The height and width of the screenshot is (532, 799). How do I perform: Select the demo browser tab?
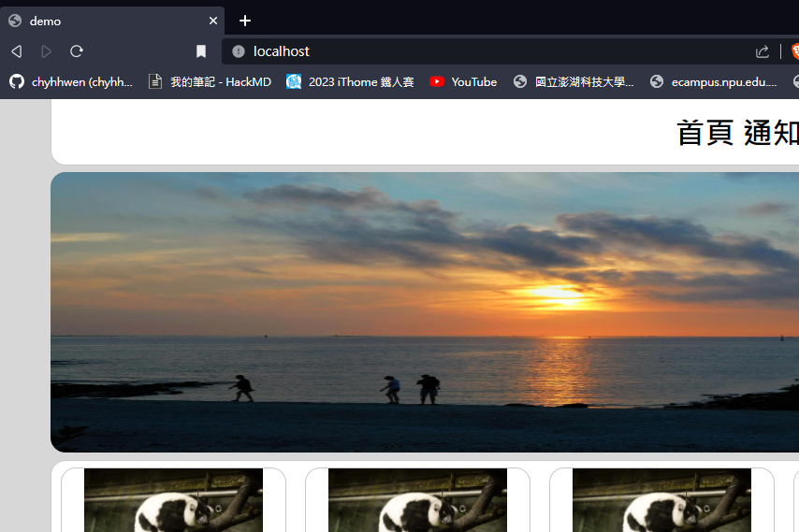pos(112,21)
